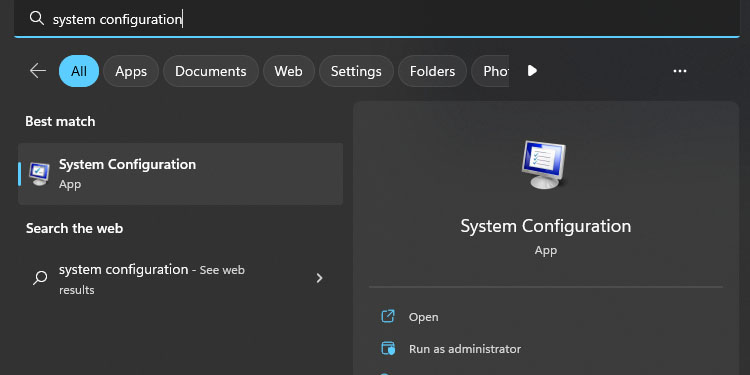Click the 'Best match' heading
This screenshot has width=750, height=375.
tap(60, 121)
